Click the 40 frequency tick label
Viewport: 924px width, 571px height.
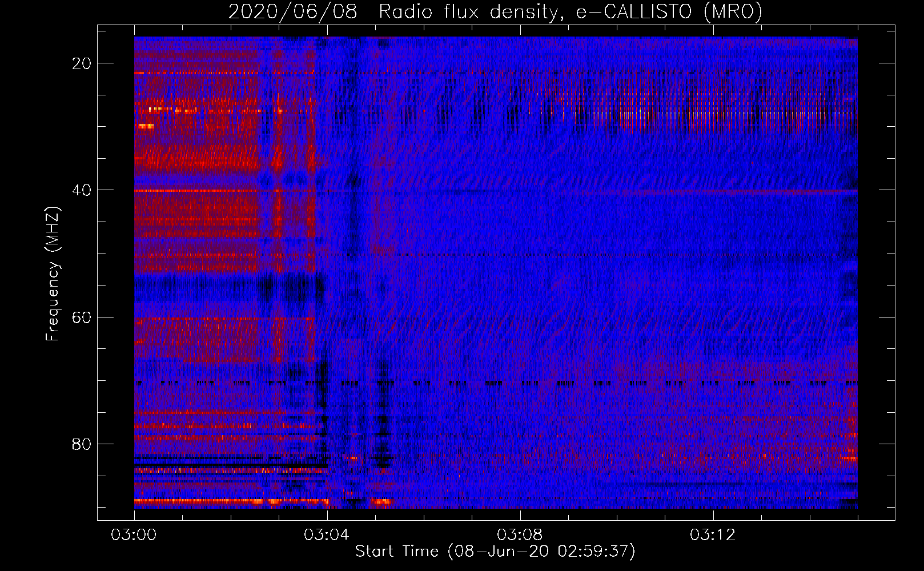pos(82,190)
